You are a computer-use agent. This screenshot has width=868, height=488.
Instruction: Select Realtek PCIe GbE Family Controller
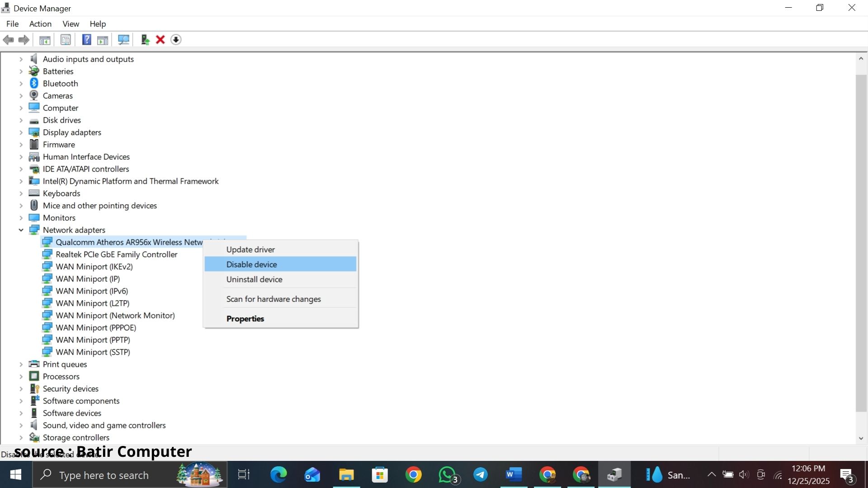(x=116, y=254)
